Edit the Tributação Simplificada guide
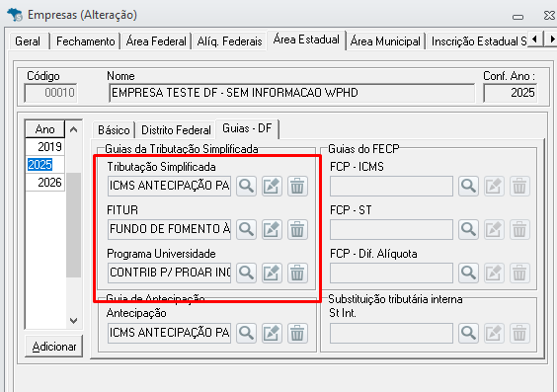The width and height of the screenshot is (557, 392). tap(272, 186)
